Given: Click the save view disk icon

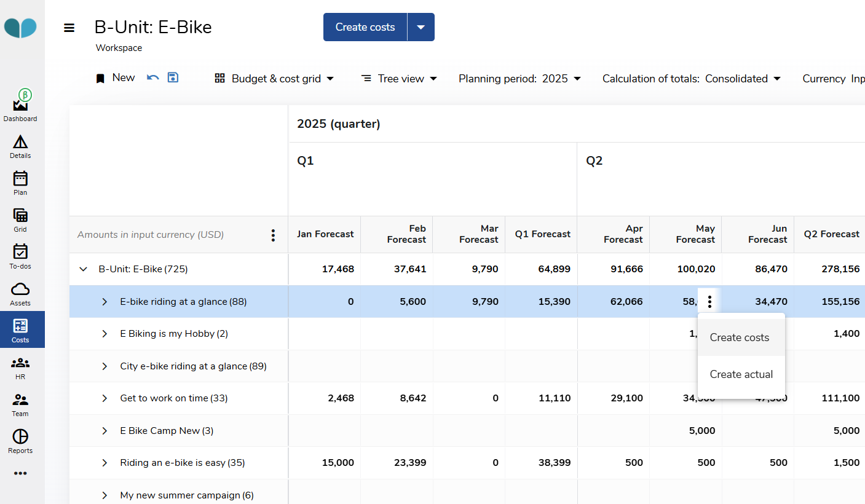Looking at the screenshot, I should tap(173, 77).
